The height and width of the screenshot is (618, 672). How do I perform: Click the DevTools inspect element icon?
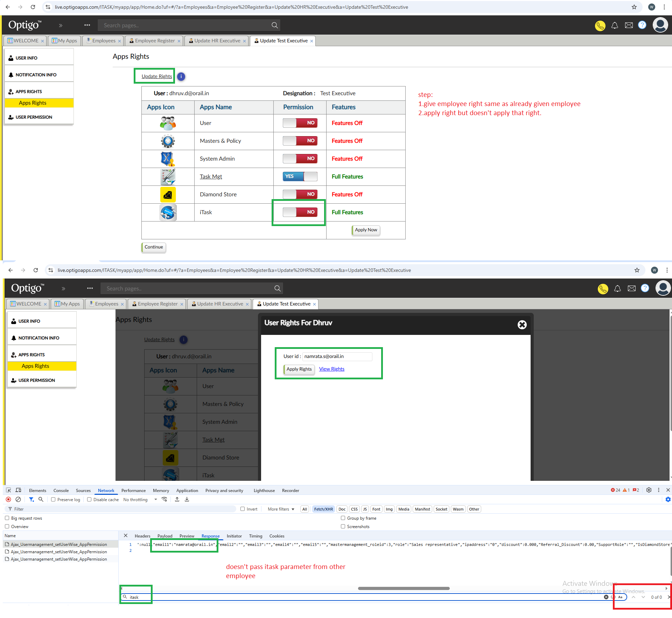tap(8, 490)
